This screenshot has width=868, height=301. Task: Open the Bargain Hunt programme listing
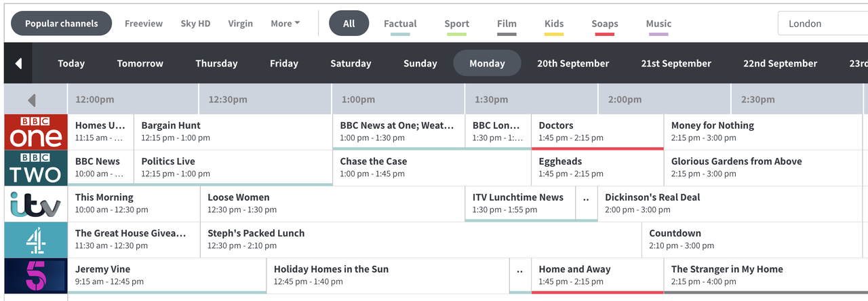233,132
